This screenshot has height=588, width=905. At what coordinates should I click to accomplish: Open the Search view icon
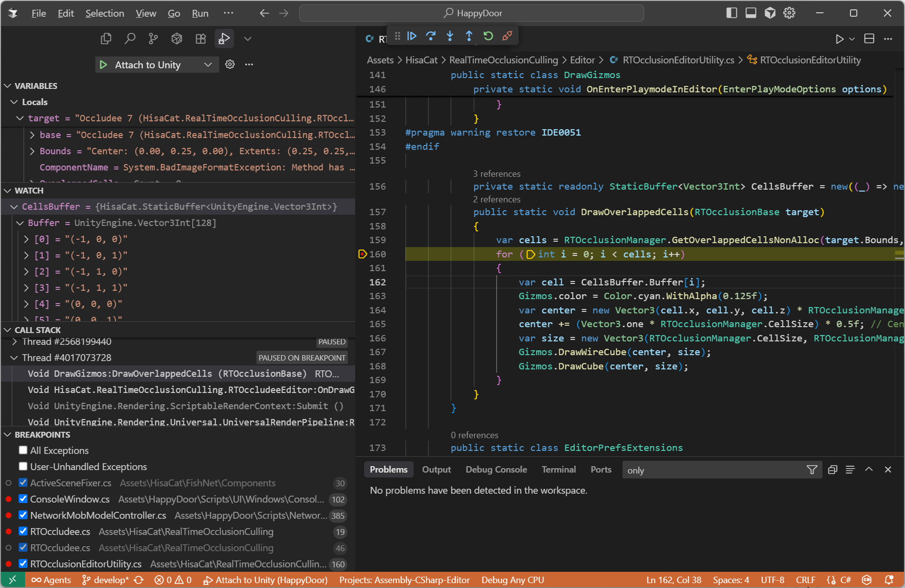point(130,39)
